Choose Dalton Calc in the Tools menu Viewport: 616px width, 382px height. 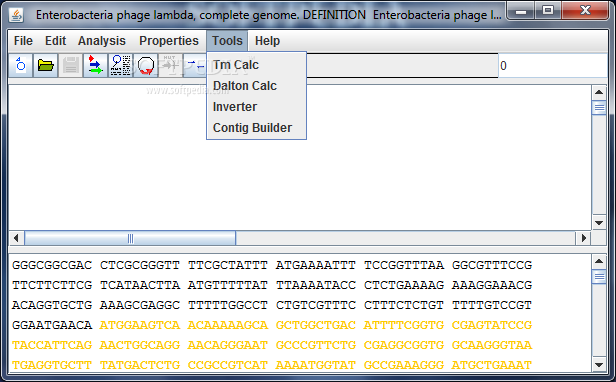point(257,86)
